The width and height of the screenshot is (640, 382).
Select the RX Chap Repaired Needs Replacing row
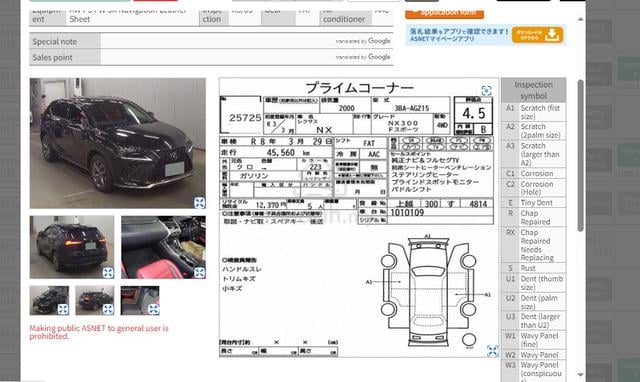pos(533,245)
